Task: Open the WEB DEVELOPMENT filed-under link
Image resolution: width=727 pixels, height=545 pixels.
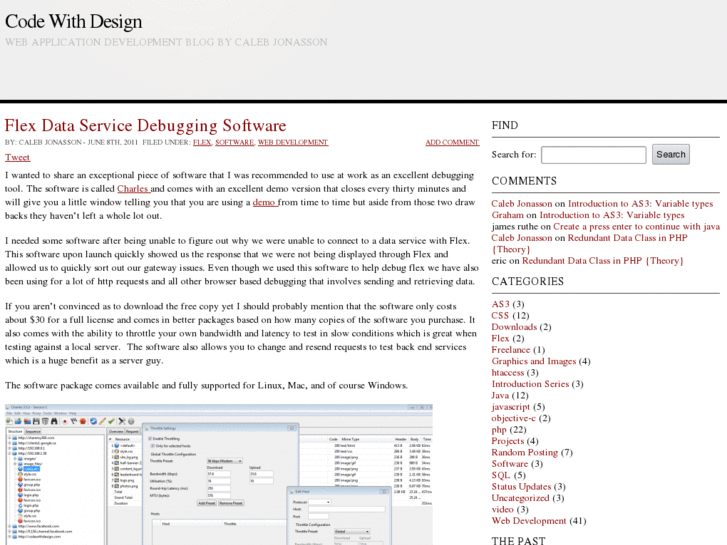Action: [x=293, y=142]
